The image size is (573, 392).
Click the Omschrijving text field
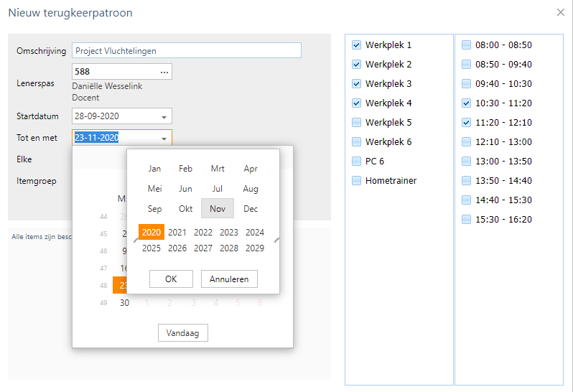click(187, 51)
